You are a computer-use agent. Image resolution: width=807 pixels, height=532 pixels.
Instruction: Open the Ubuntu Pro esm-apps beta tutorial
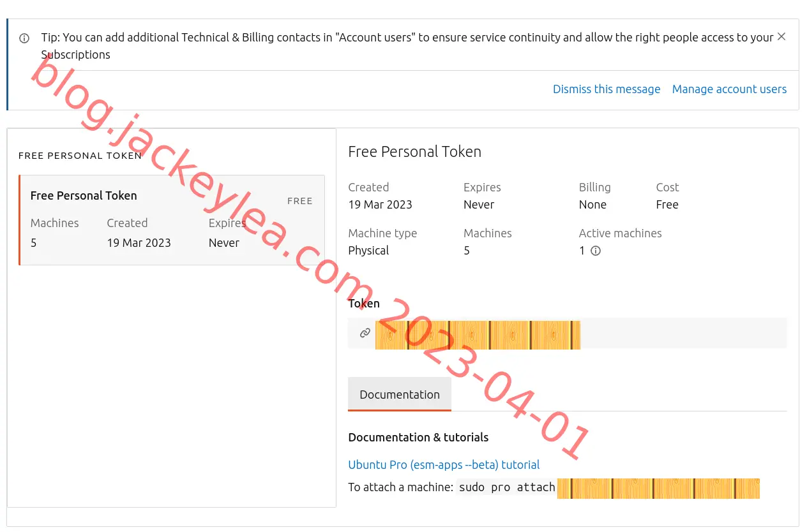(x=444, y=464)
